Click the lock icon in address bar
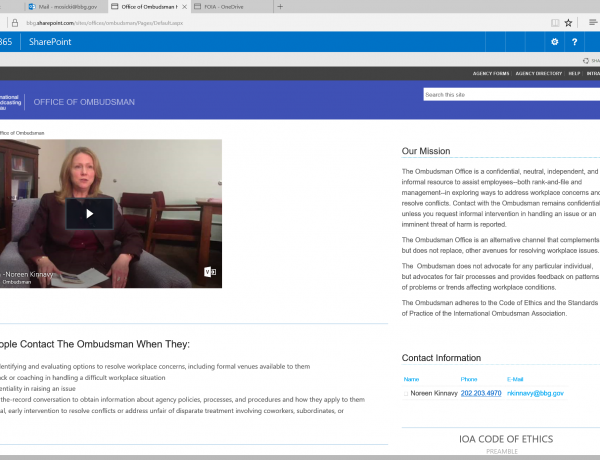The image size is (600, 460). tap(15, 23)
